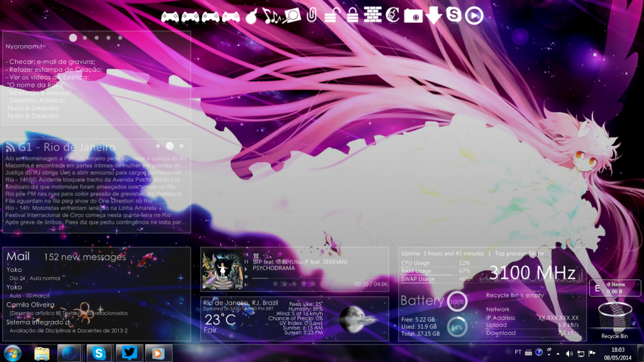
Task: Launch the music notes shortcut in the dock
Action: pos(272,16)
